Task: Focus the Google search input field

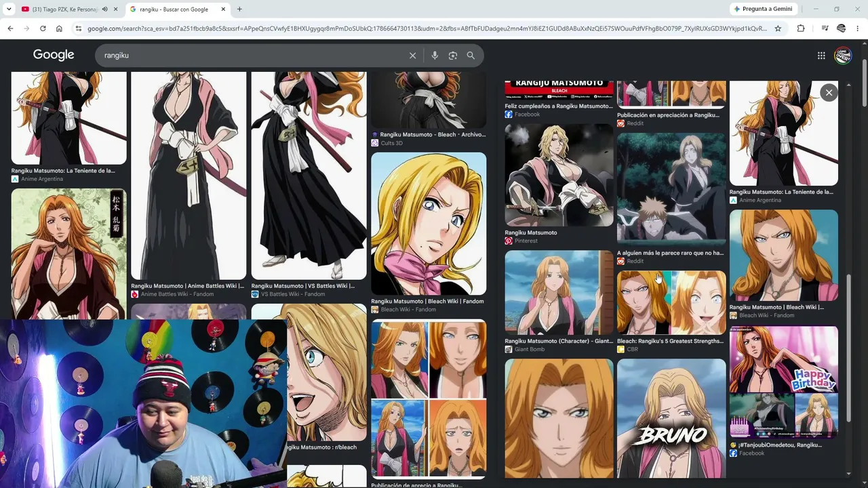Action: (x=251, y=56)
